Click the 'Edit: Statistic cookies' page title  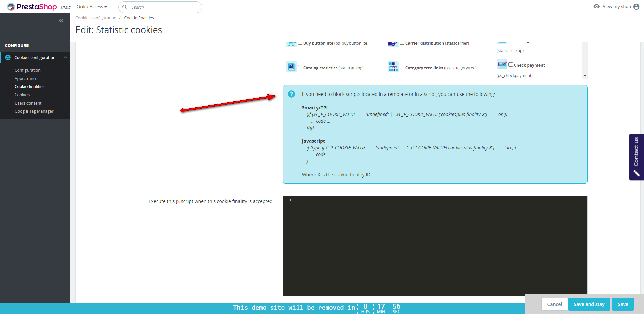pyautogui.click(x=119, y=30)
